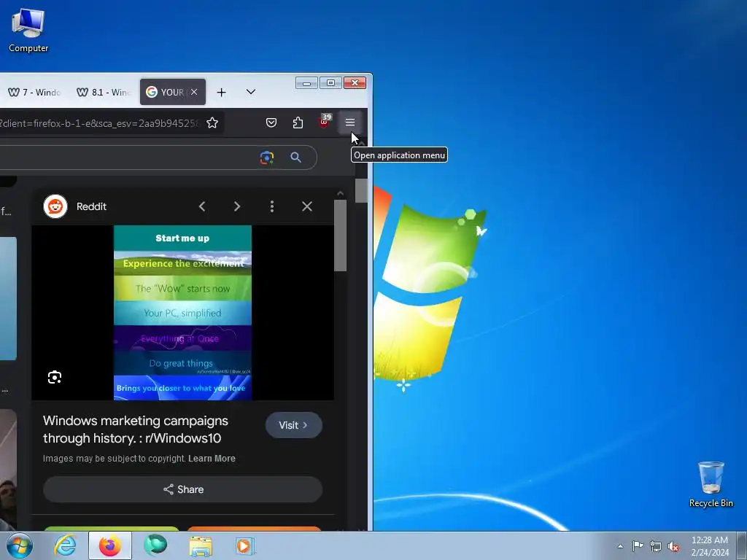Minimize the Firefox window

[x=306, y=83]
